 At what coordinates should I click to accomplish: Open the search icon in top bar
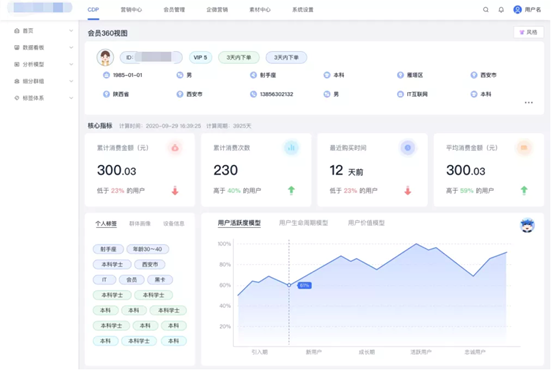pyautogui.click(x=486, y=10)
